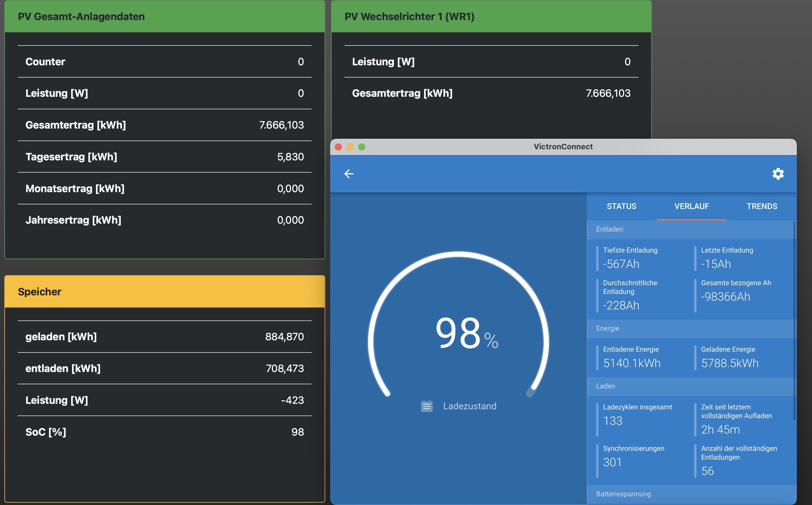
Task: Open the settings gear in VictronConnect
Action: 778,174
